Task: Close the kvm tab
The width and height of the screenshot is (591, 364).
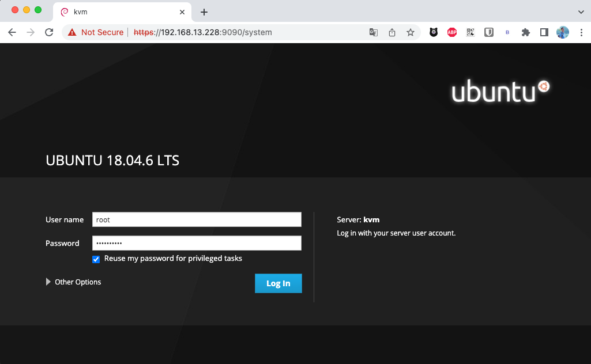Action: pyautogui.click(x=182, y=12)
